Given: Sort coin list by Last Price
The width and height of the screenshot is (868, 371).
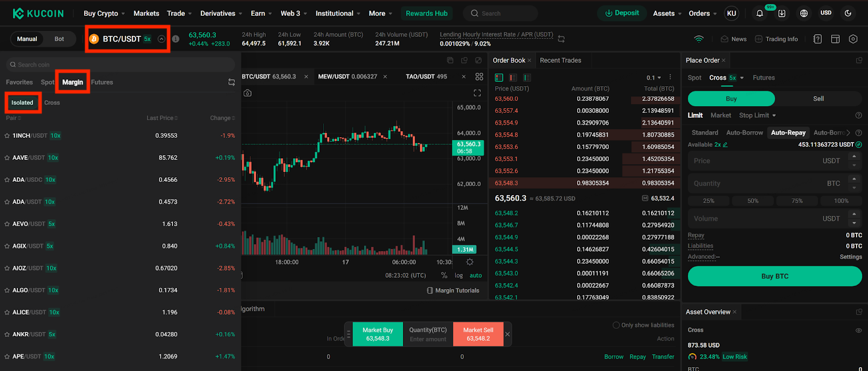Looking at the screenshot, I should pos(162,118).
